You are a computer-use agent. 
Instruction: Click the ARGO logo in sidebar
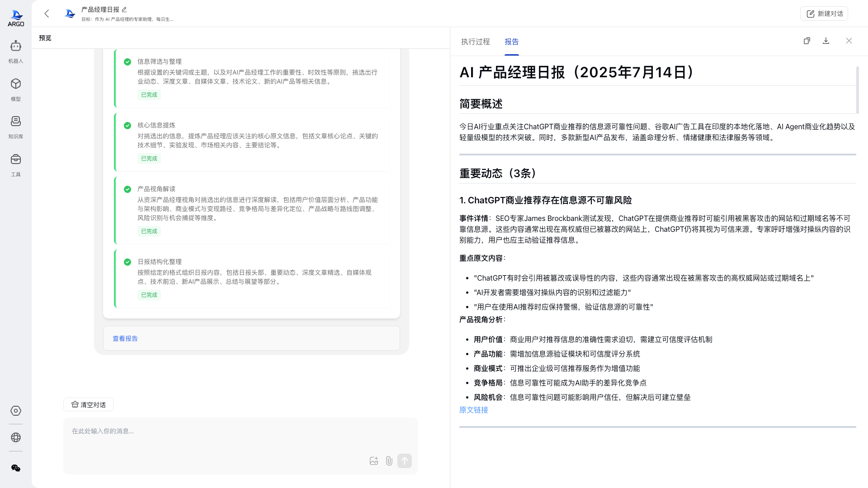pyautogui.click(x=16, y=18)
